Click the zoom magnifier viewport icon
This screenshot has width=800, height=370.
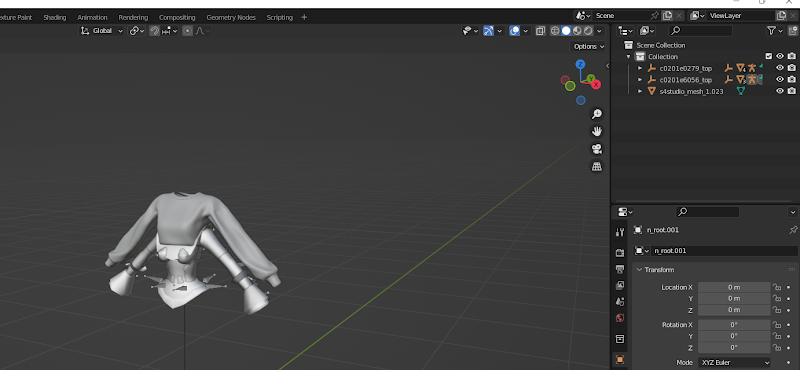(596, 114)
